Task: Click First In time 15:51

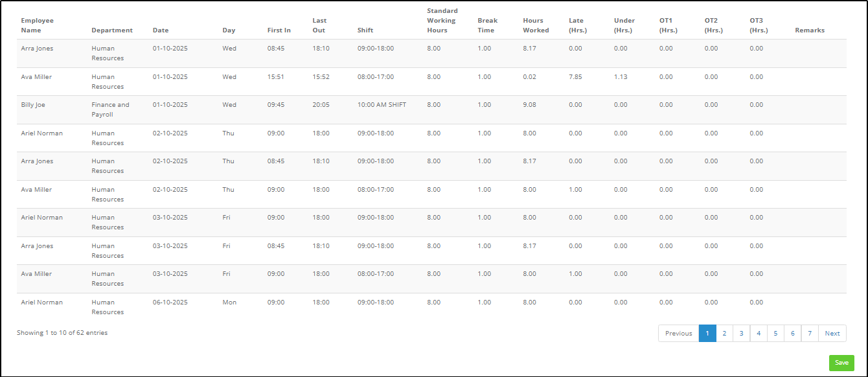Action: click(x=276, y=77)
